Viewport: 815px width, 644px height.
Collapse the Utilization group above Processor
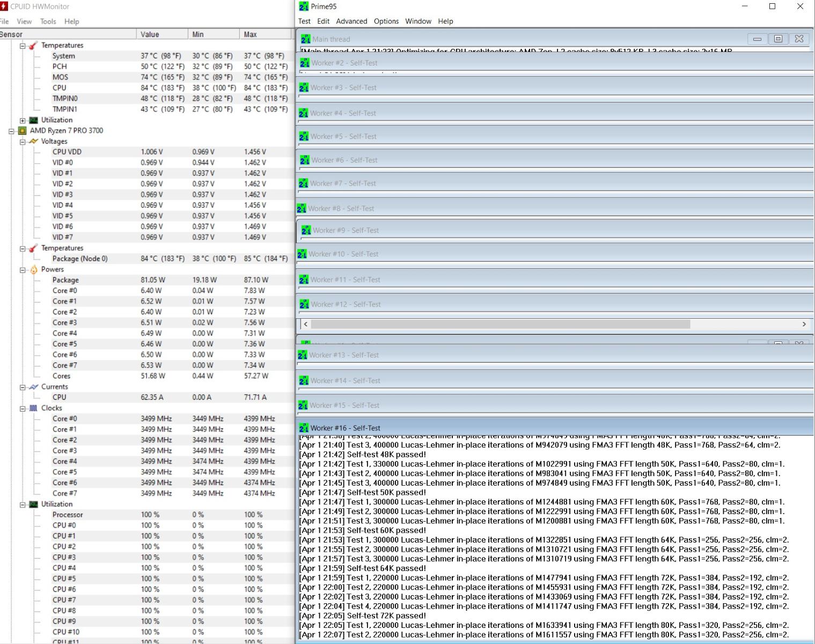[x=23, y=504]
